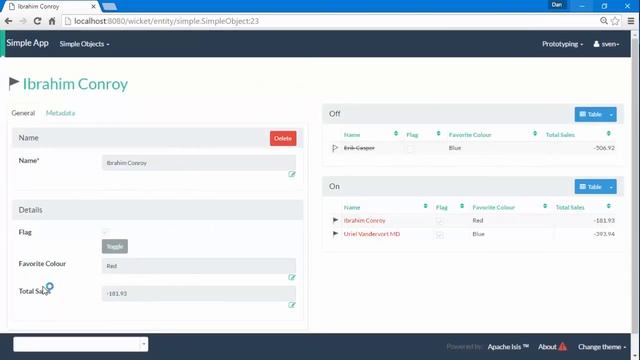
Task: Toggle Flag checkbox in Erik Casper row
Action: 411,149
